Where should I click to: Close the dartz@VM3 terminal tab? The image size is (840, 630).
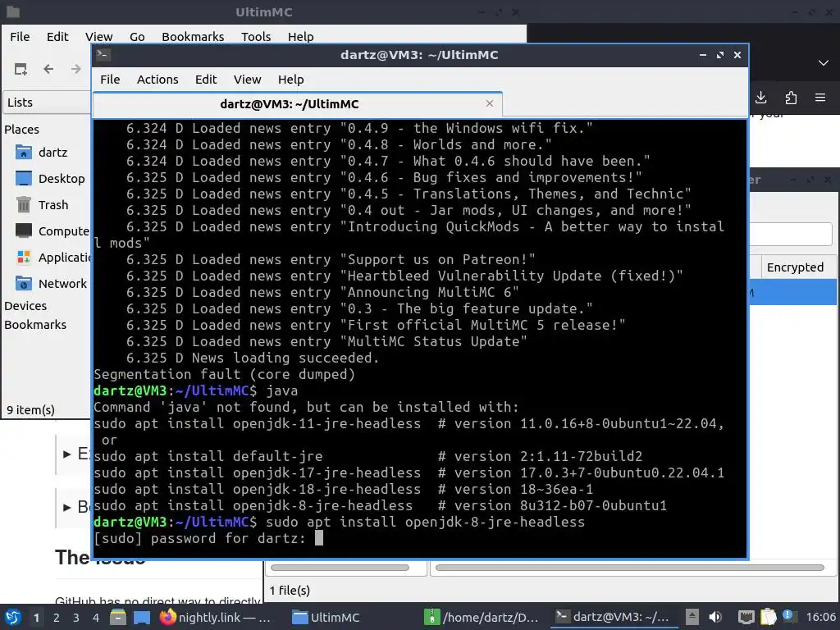pos(489,103)
